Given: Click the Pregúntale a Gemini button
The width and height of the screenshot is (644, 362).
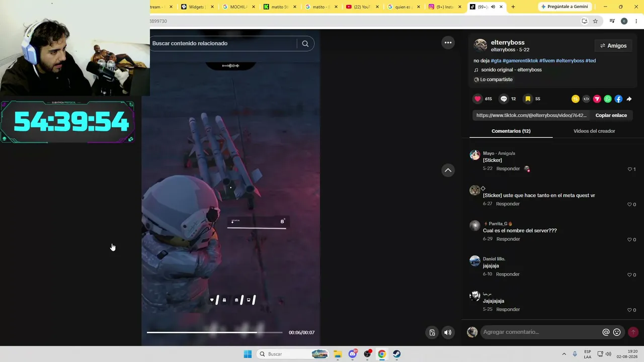Looking at the screenshot, I should point(564,7).
